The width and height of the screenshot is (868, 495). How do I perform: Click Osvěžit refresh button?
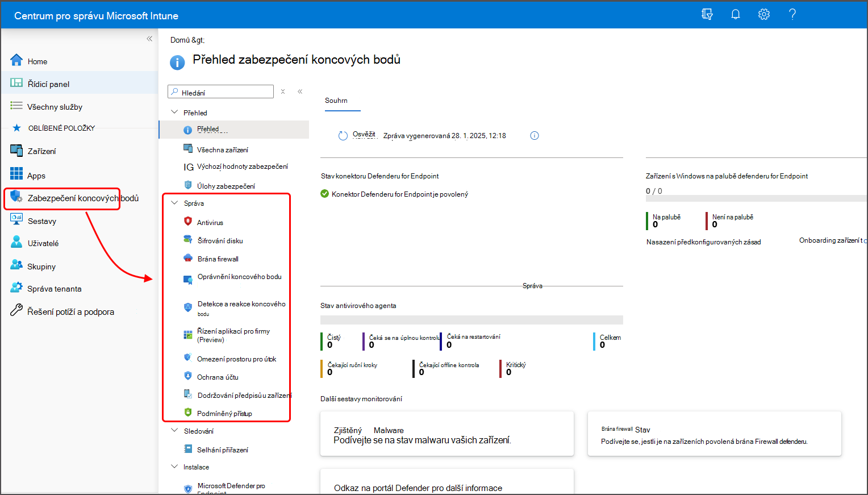coord(357,135)
